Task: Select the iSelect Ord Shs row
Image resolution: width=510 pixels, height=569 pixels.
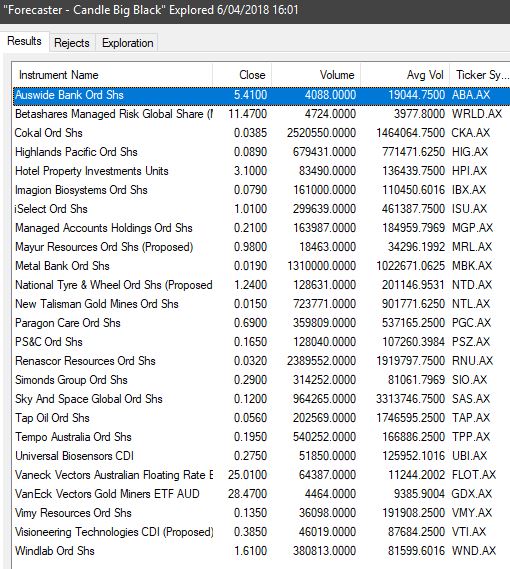Action: pyautogui.click(x=261, y=209)
